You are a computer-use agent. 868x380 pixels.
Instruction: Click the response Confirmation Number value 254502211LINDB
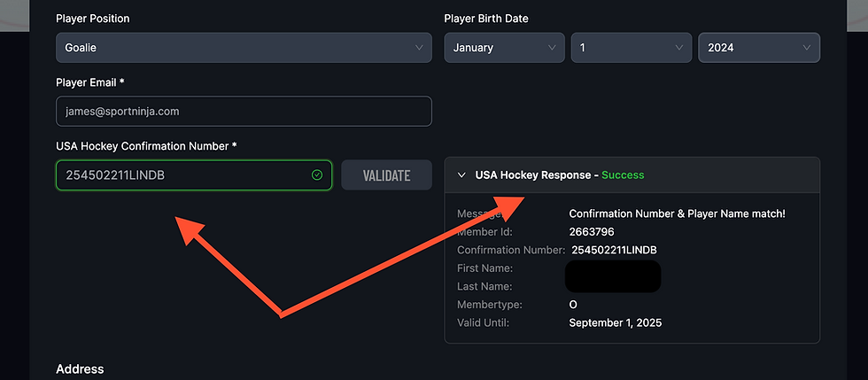tap(615, 251)
